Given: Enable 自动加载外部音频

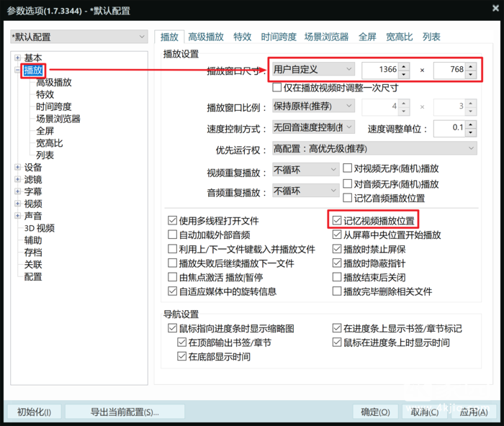Looking at the screenshot, I should point(172,235).
